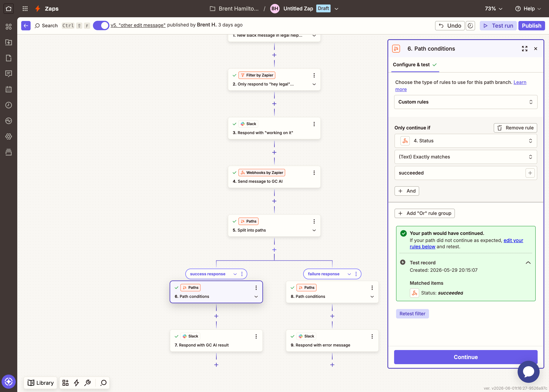Screen dimensions: 549x392
Task: Open the Brent Hamilton folder breadcrumb
Action: (x=234, y=9)
